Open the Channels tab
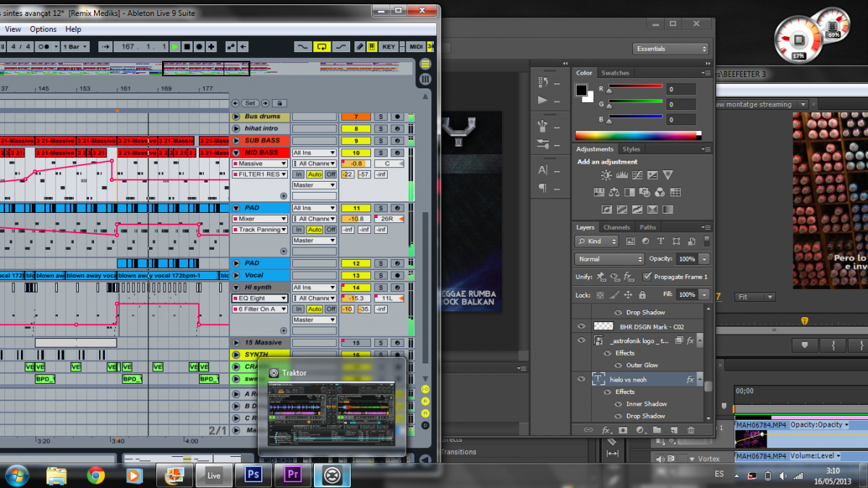This screenshot has height=488, width=868. [x=617, y=227]
